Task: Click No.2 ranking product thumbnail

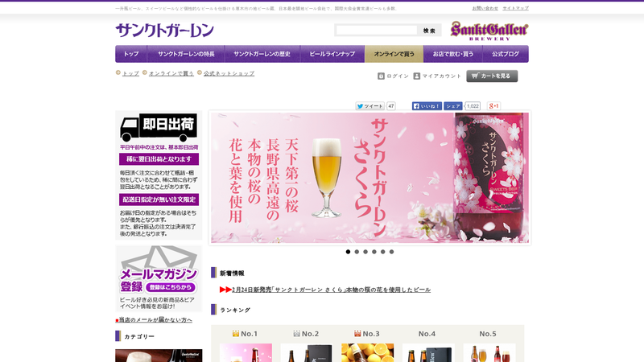Action: 307,352
